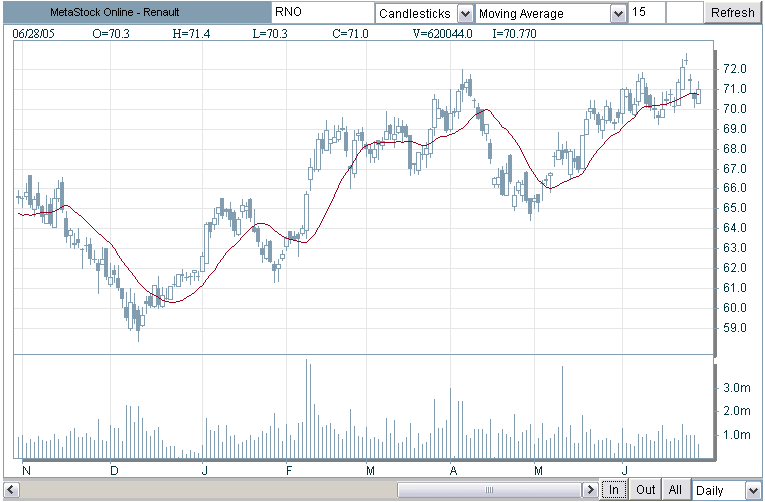Click the N month label on axis
The width and height of the screenshot is (765, 502).
click(x=26, y=471)
